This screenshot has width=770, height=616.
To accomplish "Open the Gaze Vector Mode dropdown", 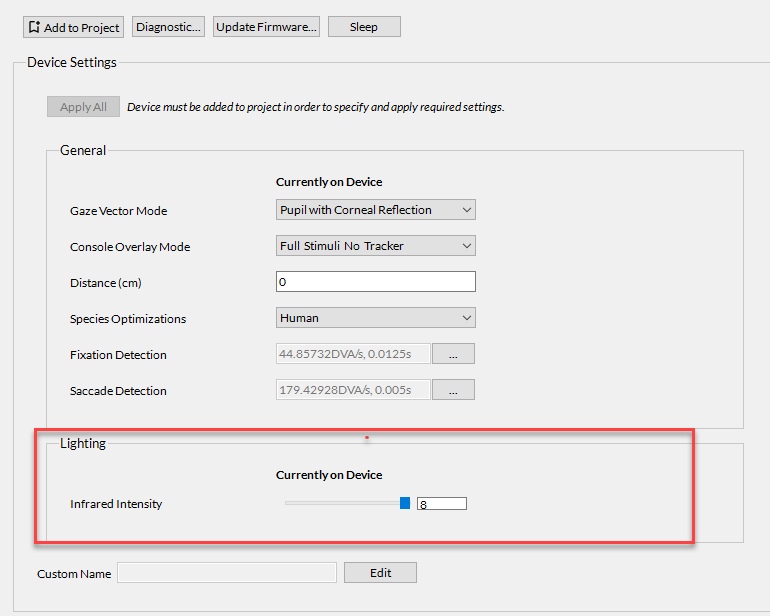I will [375, 210].
